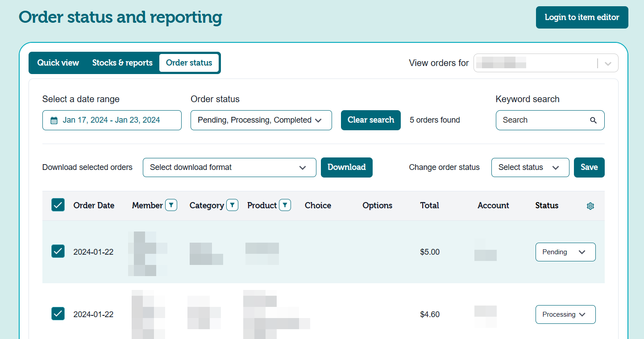Click the 2024-01-22 date in Pending row
The height and width of the screenshot is (339, 644).
pyautogui.click(x=93, y=252)
